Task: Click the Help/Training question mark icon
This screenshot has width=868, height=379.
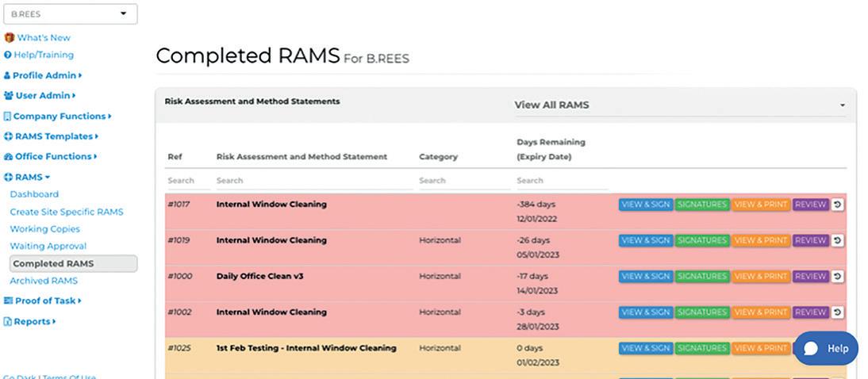Action: click(x=8, y=55)
